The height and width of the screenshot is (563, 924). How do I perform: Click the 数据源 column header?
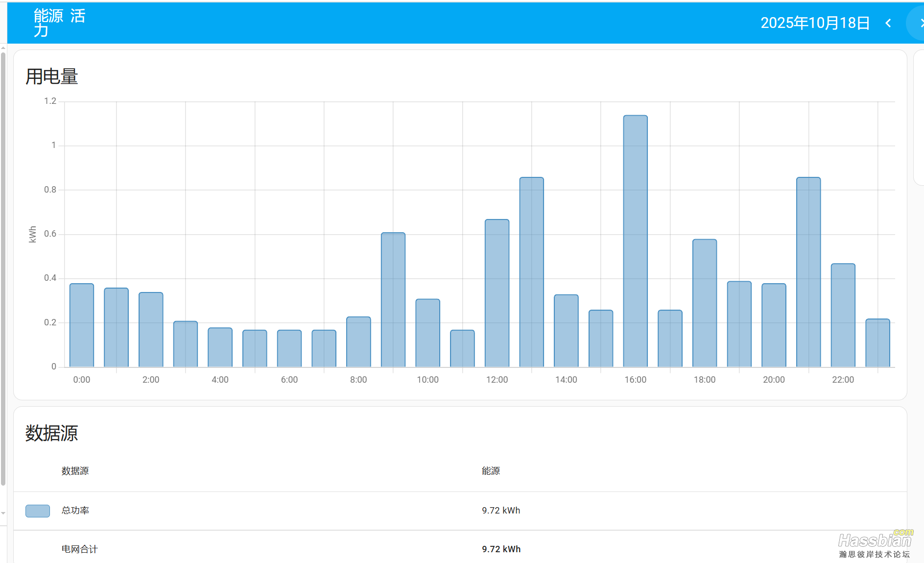click(75, 471)
